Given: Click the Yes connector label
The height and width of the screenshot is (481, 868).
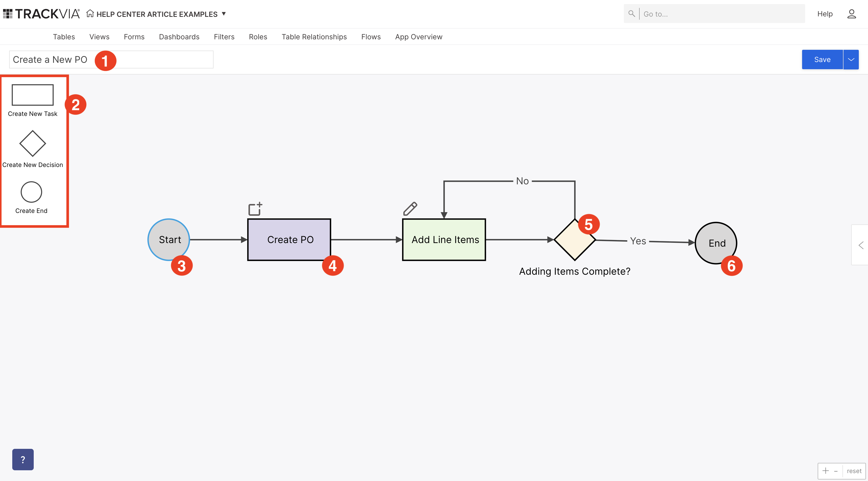Looking at the screenshot, I should [x=638, y=241].
